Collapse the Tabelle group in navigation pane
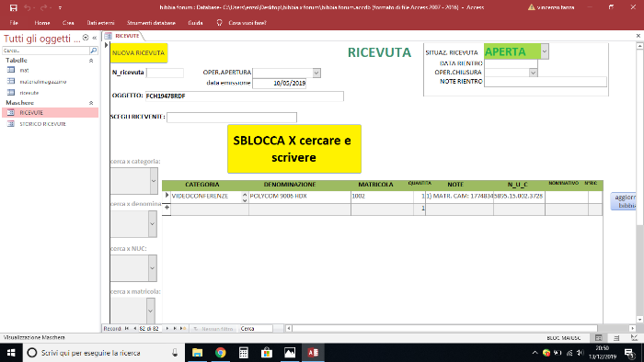Image resolution: width=644 pixels, height=362 pixels. 91,61
